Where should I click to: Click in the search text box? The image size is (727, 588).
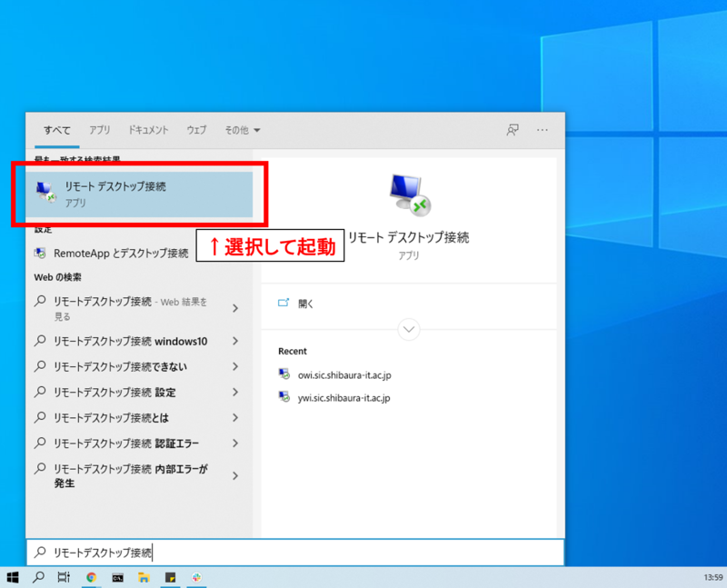295,553
